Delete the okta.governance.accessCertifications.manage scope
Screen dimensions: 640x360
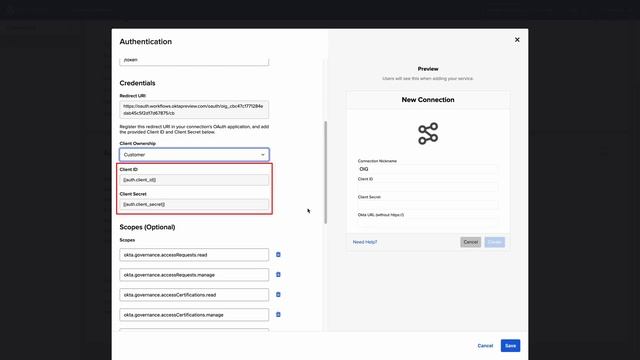[278, 315]
